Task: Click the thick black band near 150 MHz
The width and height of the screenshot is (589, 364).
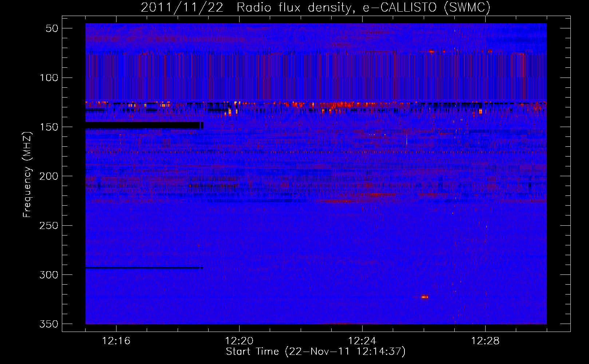Action: 144,125
